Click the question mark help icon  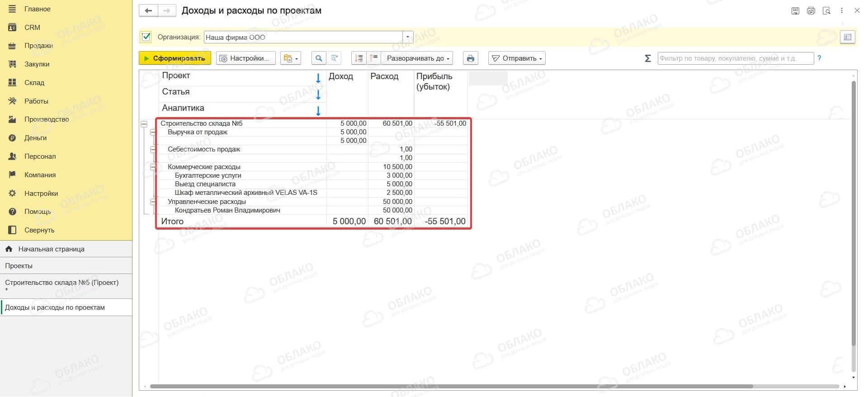pyautogui.click(x=819, y=58)
